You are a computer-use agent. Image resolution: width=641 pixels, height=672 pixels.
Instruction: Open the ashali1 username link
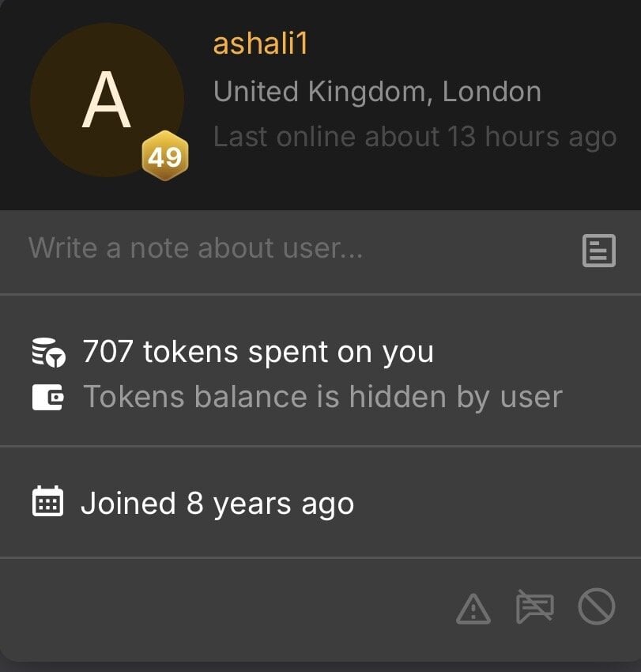260,44
